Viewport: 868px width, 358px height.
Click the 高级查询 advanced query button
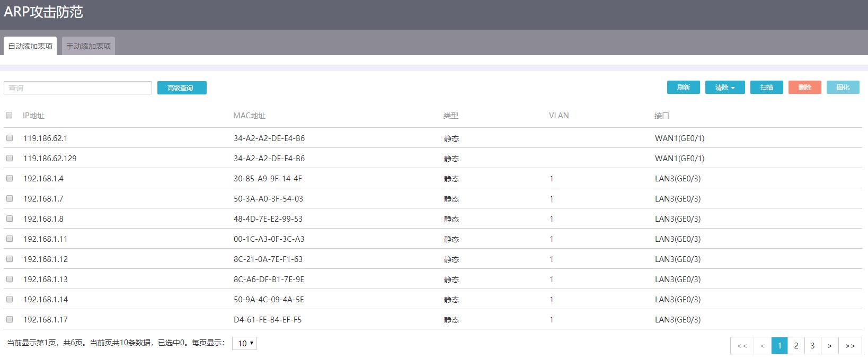click(x=182, y=88)
